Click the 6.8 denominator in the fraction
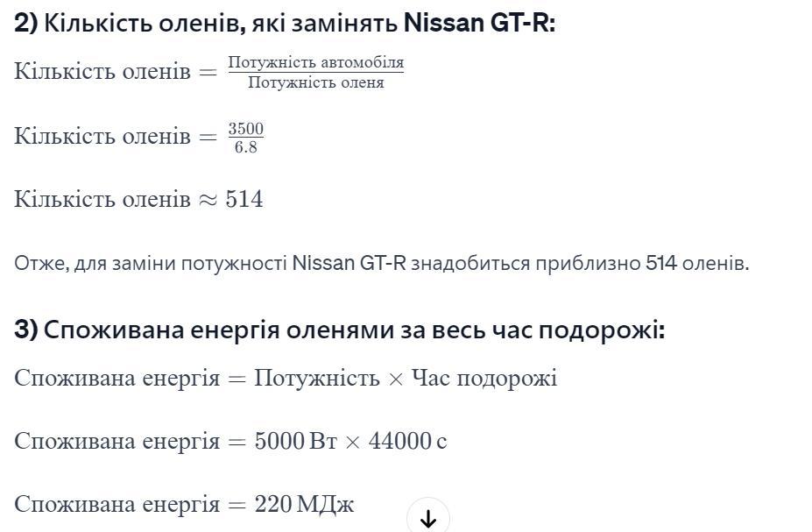The height and width of the screenshot is (532, 812). pyautogui.click(x=246, y=147)
